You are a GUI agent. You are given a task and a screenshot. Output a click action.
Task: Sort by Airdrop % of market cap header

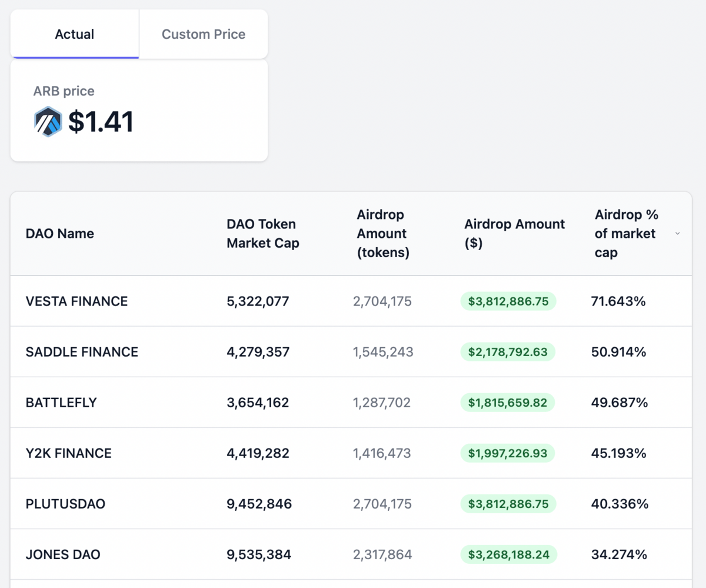click(625, 234)
